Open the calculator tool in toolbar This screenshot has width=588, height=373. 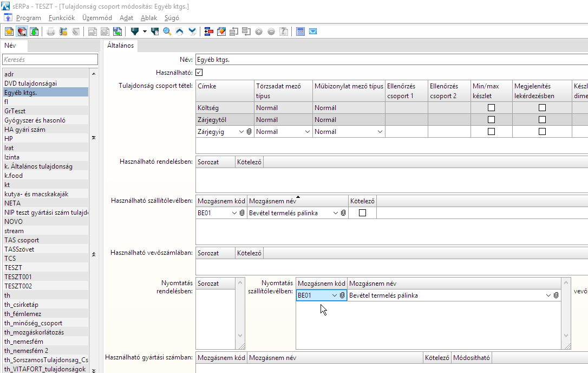point(300,31)
